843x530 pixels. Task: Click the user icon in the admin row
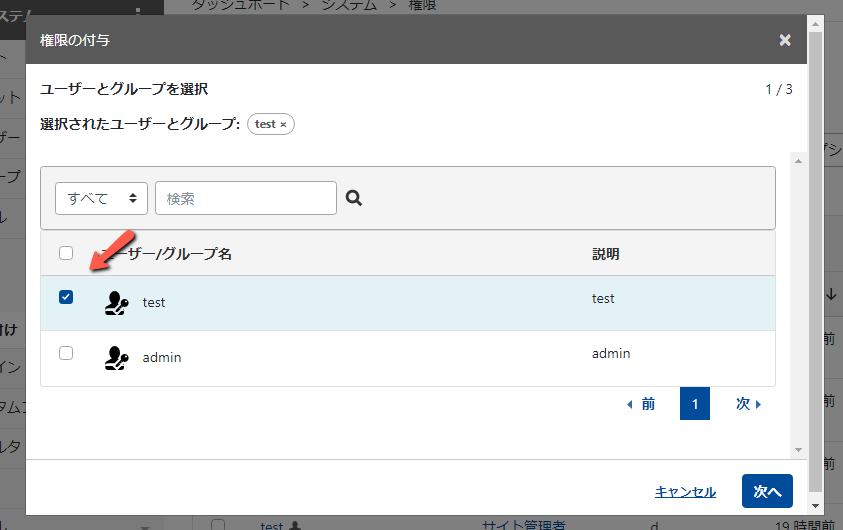[x=116, y=357]
